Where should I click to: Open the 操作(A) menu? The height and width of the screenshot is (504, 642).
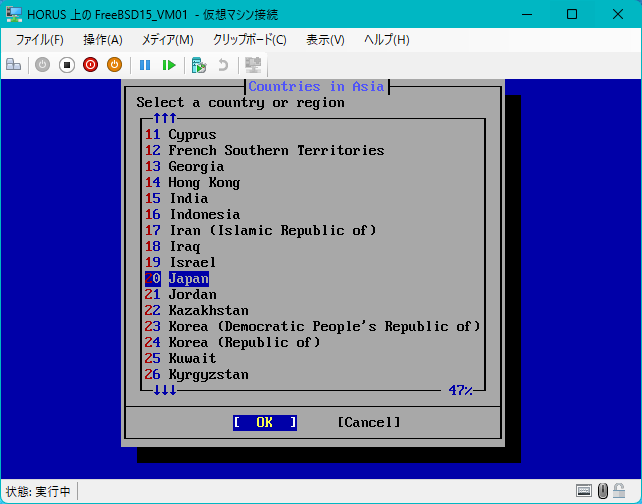pyautogui.click(x=103, y=40)
